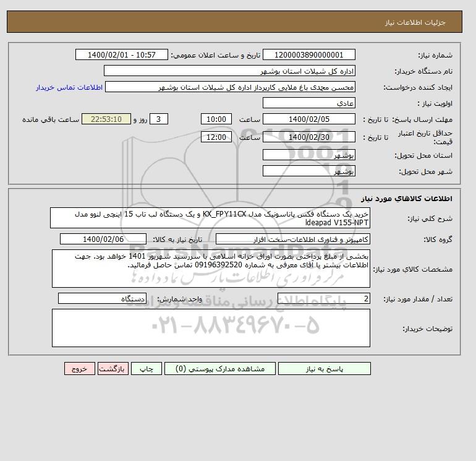Click the پاسخ به نیاز button
The image size is (476, 461).
pos(324,368)
